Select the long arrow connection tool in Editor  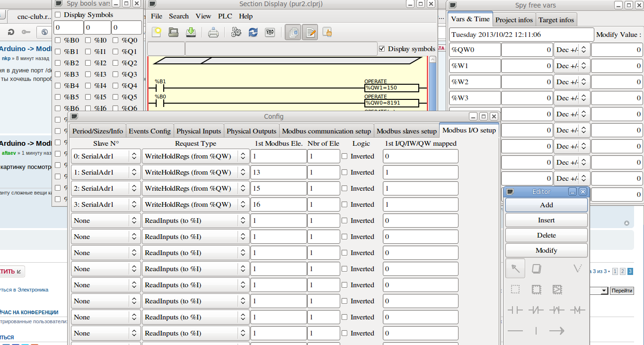point(557,331)
